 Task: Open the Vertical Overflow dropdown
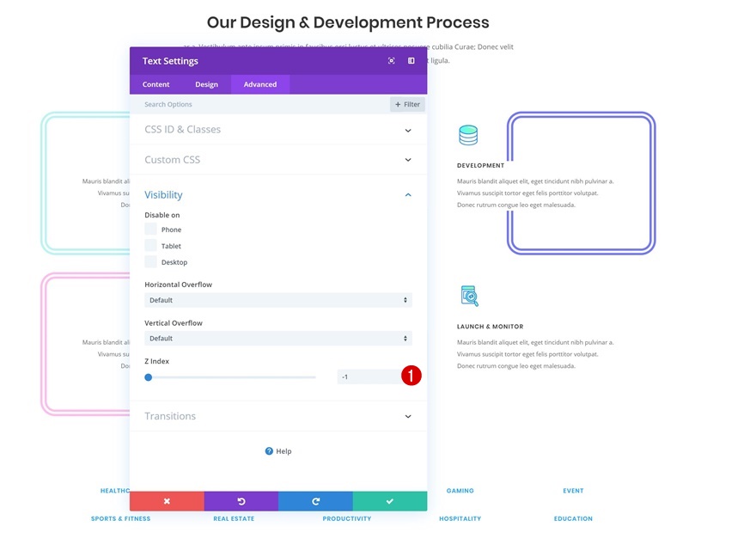click(x=277, y=339)
